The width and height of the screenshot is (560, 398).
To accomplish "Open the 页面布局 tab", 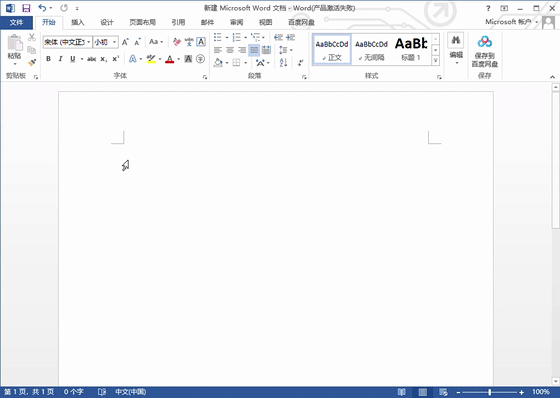I will [142, 22].
